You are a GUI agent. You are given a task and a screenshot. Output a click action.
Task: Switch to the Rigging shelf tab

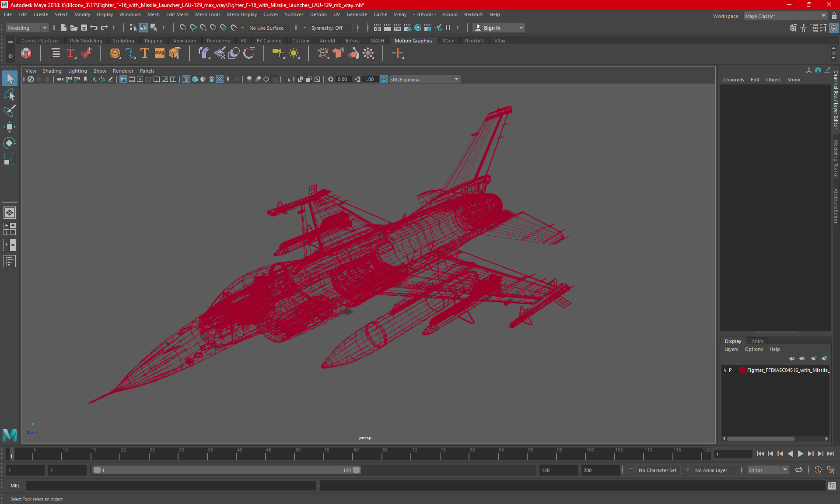click(154, 41)
